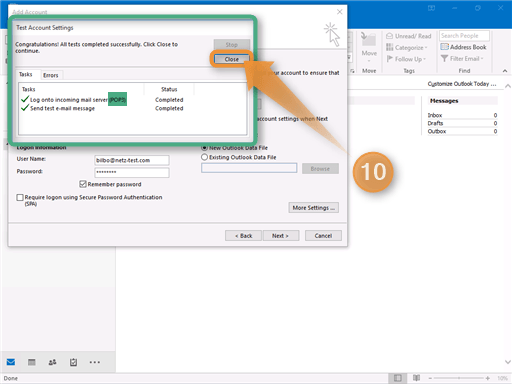
Task: Click Next in Add Account wizard
Action: point(281,236)
